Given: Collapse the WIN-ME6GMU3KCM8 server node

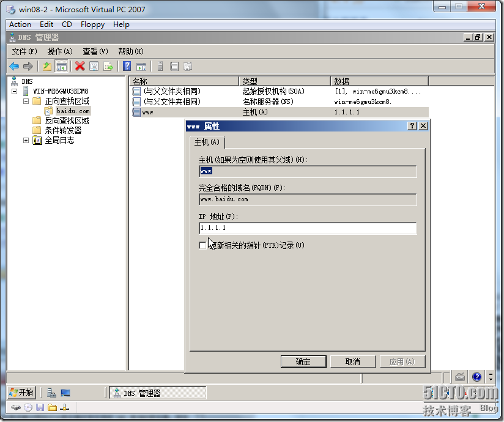Looking at the screenshot, I should coord(15,91).
